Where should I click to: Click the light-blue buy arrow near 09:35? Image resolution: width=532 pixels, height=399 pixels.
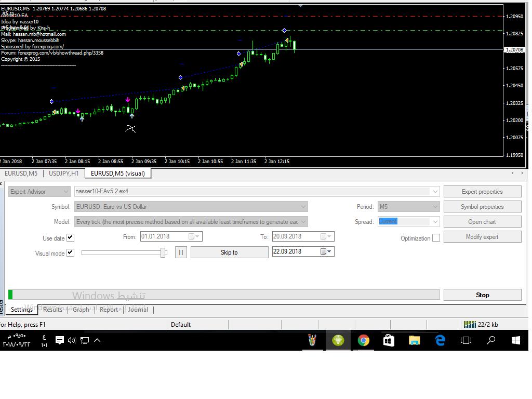click(x=131, y=116)
